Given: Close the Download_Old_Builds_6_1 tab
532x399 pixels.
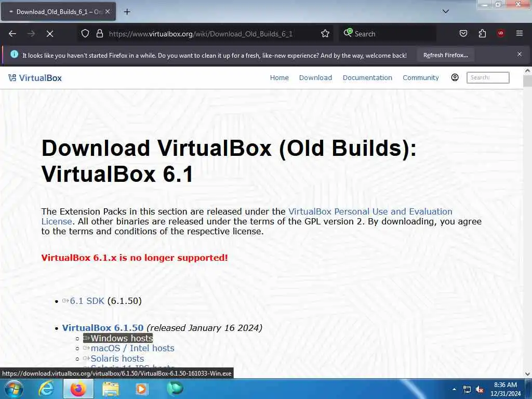Looking at the screenshot, I should click(x=108, y=11).
